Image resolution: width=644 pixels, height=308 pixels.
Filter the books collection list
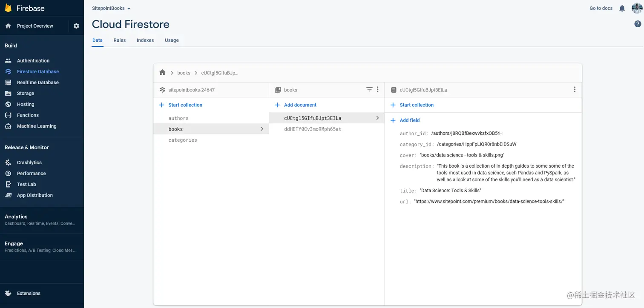[369, 89]
